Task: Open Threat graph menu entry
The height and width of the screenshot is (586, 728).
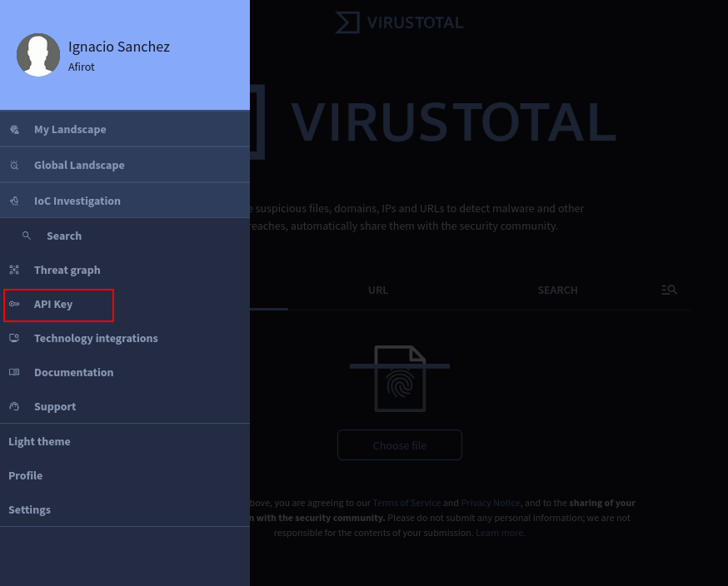Action: [125, 270]
